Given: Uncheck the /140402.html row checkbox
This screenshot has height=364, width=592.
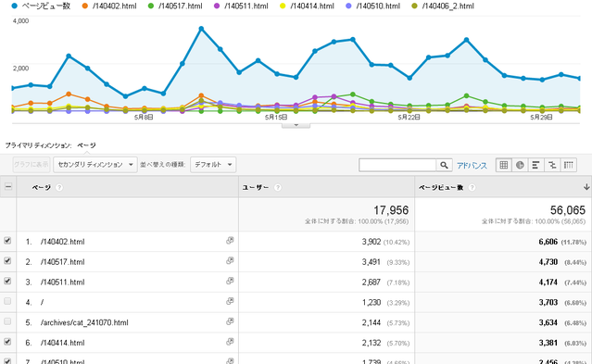Looking at the screenshot, I should tap(7, 241).
